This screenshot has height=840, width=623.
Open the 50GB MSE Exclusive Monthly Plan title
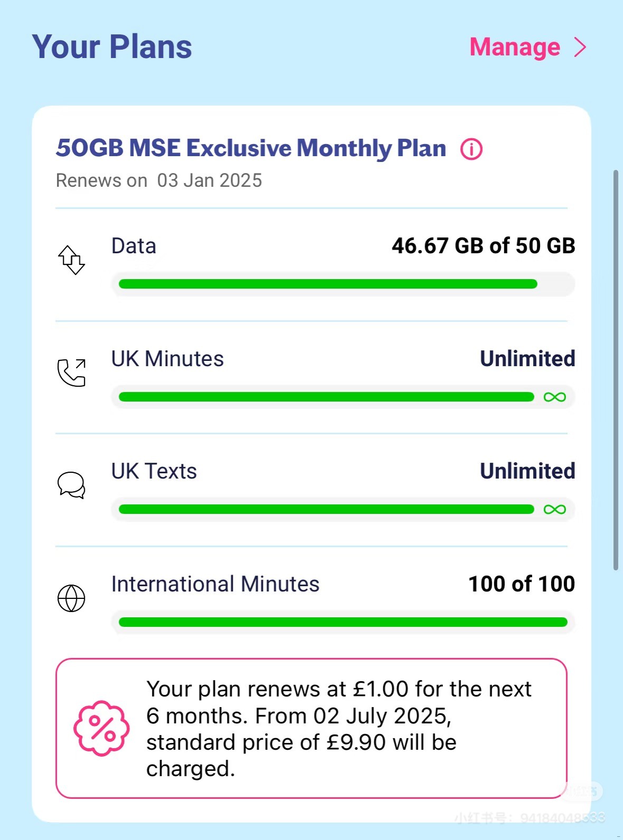(x=251, y=148)
